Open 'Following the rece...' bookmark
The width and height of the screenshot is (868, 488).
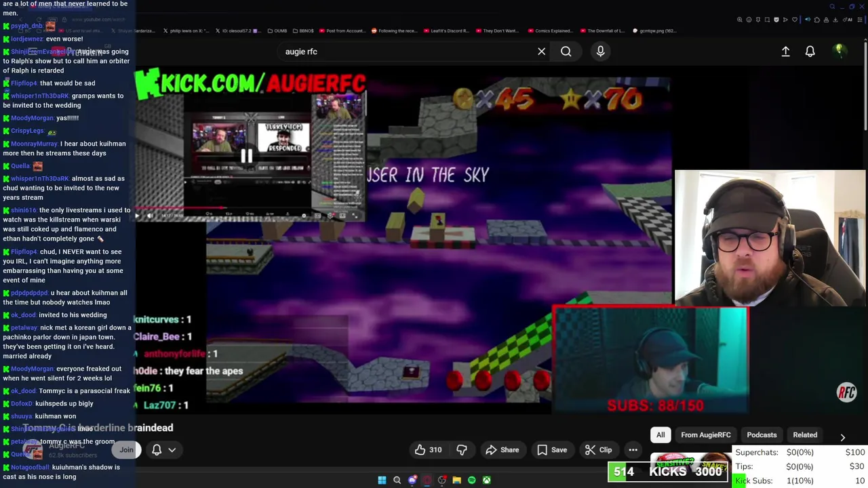tap(394, 30)
